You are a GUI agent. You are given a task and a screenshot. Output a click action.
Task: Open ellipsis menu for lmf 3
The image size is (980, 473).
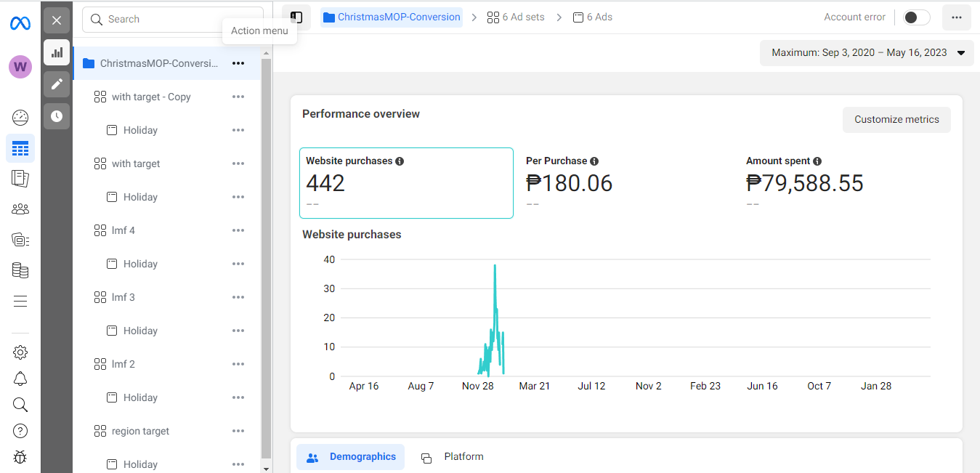pos(238,297)
